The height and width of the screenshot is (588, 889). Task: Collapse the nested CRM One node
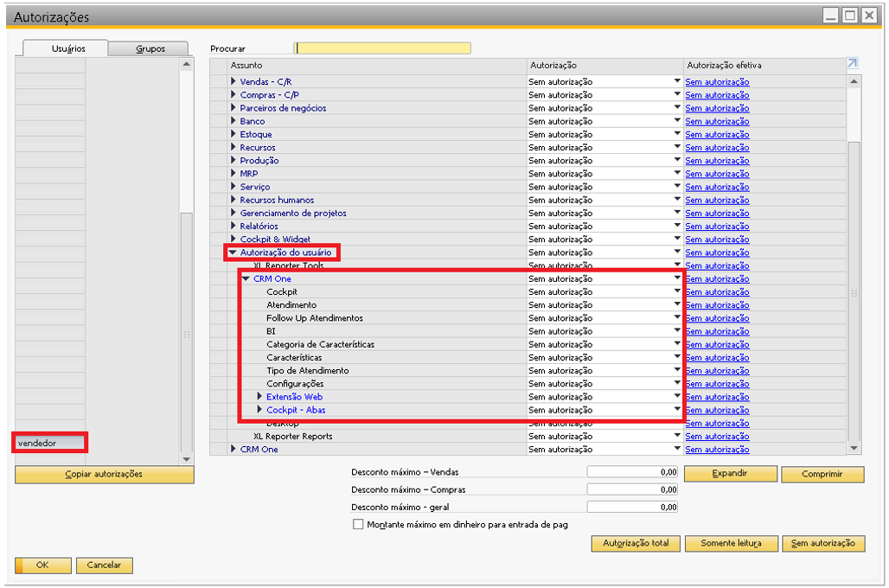point(246,278)
